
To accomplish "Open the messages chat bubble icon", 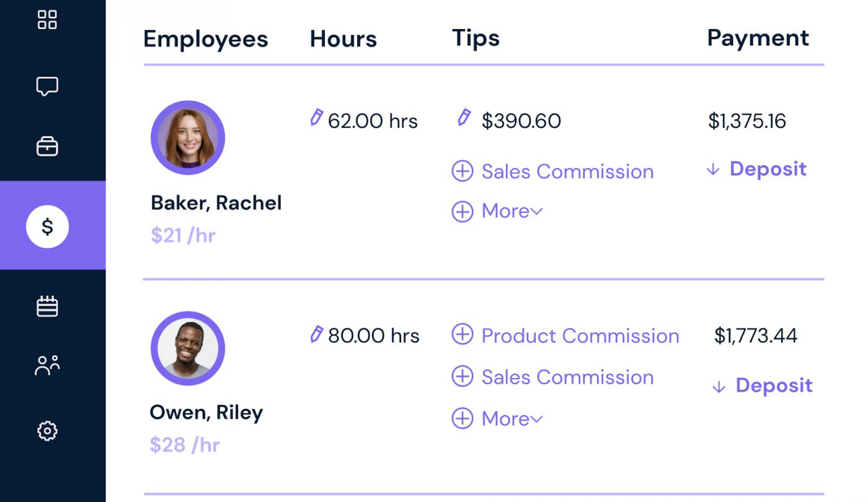I will pos(47,86).
